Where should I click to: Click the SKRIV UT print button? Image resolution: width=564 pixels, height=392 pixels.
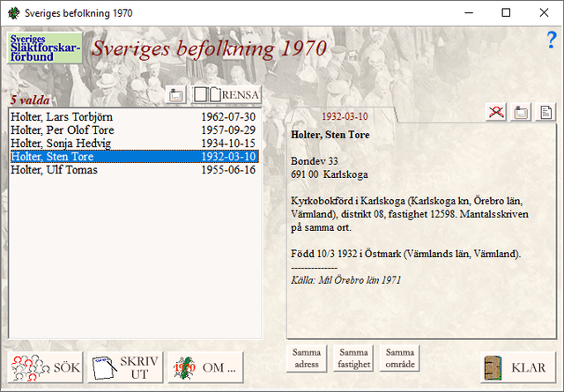[x=125, y=367]
